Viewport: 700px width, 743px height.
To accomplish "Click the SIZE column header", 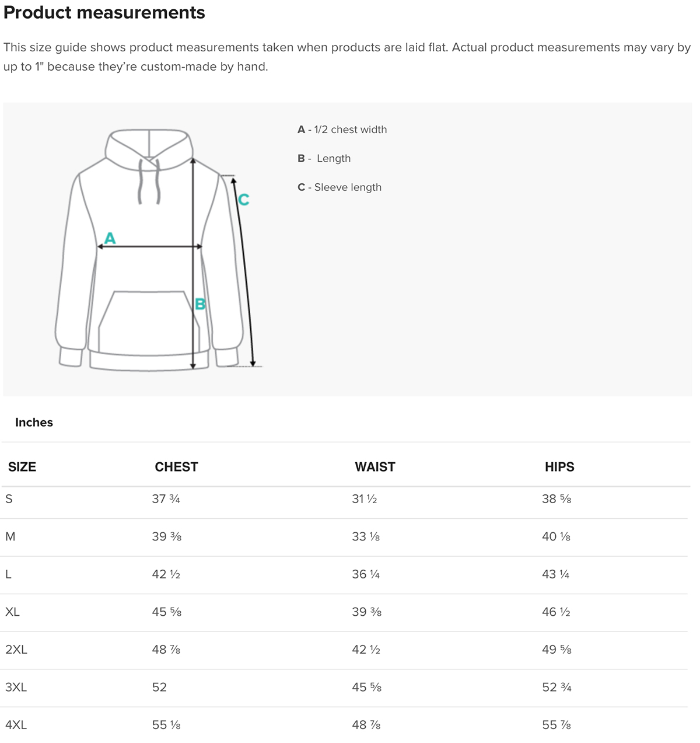I will tap(22, 467).
